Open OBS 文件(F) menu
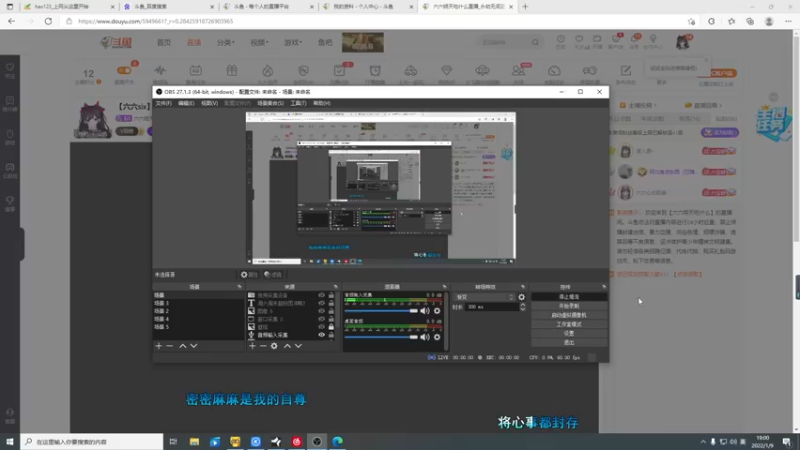 coord(164,104)
